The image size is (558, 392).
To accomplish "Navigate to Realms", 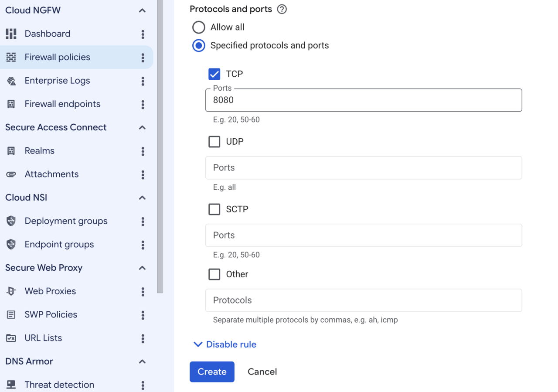I will point(40,151).
